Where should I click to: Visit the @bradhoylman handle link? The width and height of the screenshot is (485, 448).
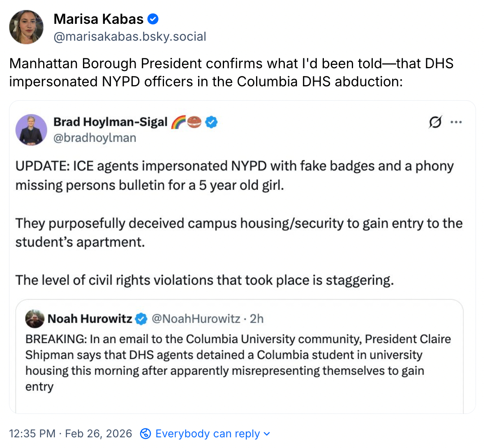click(95, 138)
